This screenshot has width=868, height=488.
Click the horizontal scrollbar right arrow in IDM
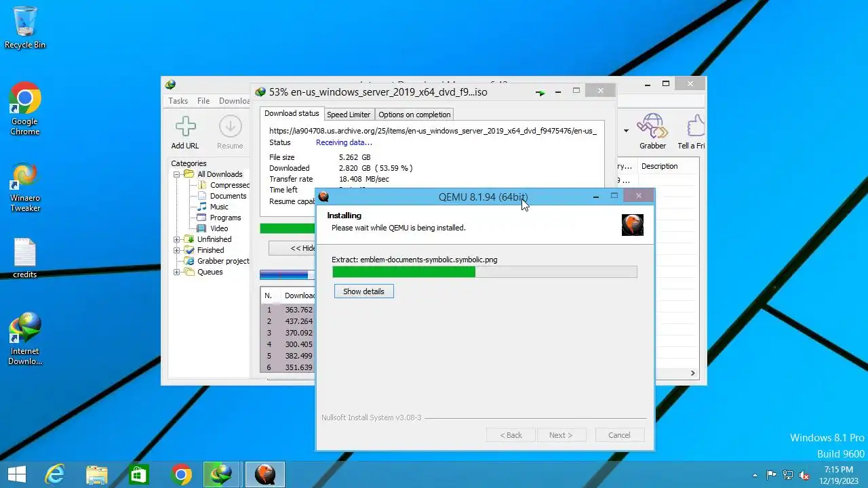(692, 373)
